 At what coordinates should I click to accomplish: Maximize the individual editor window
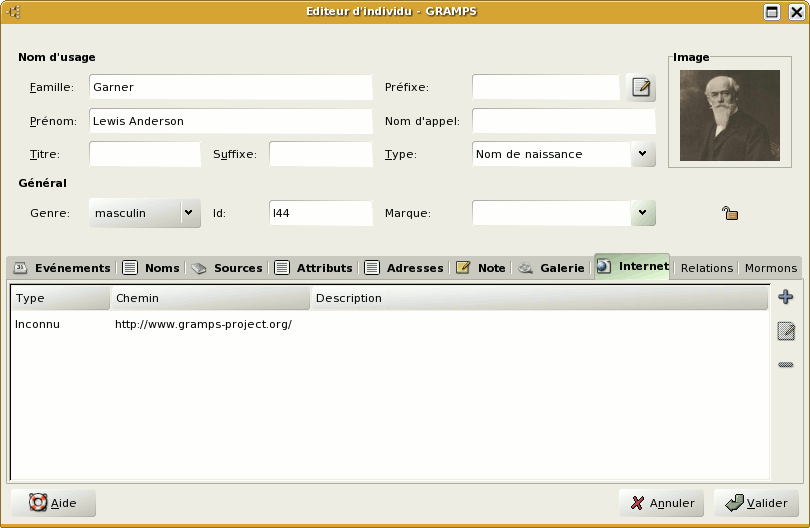[772, 12]
